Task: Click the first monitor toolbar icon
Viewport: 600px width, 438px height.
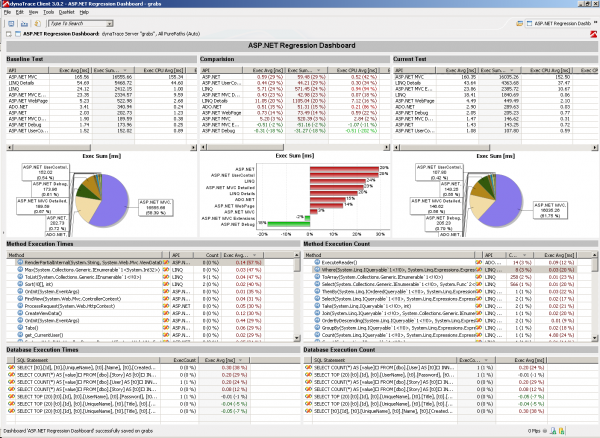Action: pyautogui.click(x=11, y=24)
